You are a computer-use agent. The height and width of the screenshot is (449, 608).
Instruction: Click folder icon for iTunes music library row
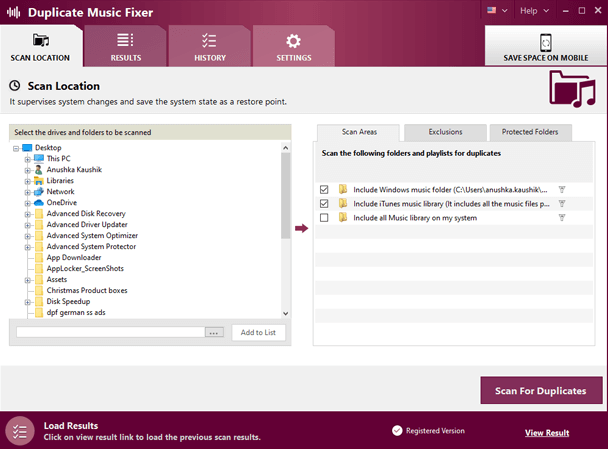tap(343, 203)
